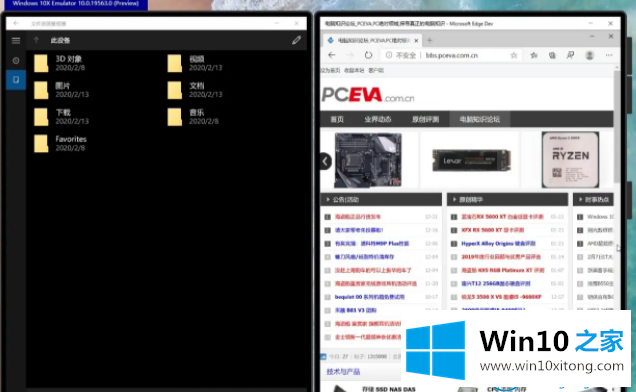Open the XFX RX 5600 XT review link
636x392 pixels.
[492, 230]
